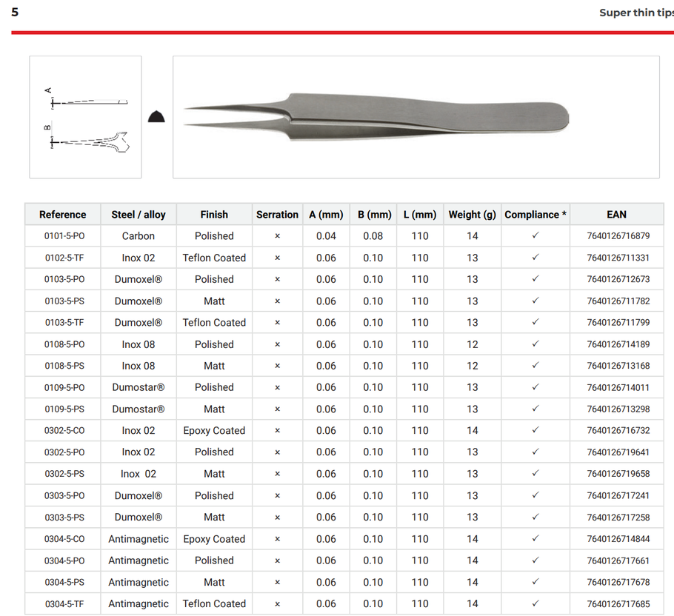Click the tweezers dimension diagram thumbnail
Screen dimensions: 674x616
(85, 117)
